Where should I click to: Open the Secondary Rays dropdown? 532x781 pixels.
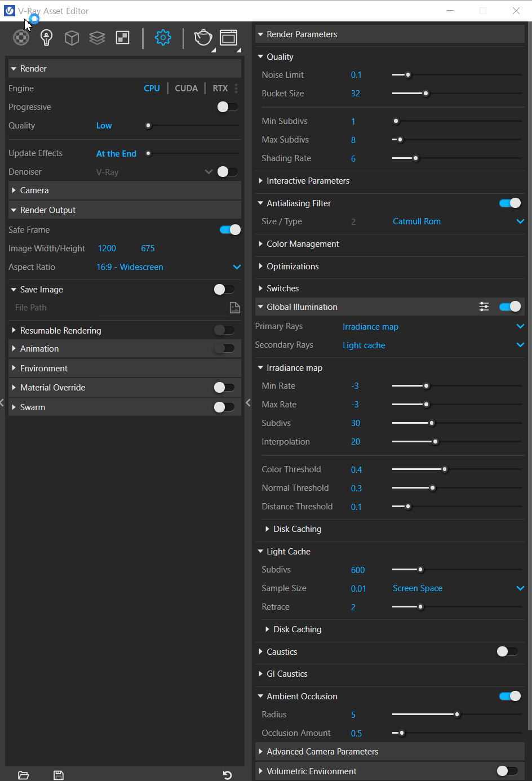point(433,345)
